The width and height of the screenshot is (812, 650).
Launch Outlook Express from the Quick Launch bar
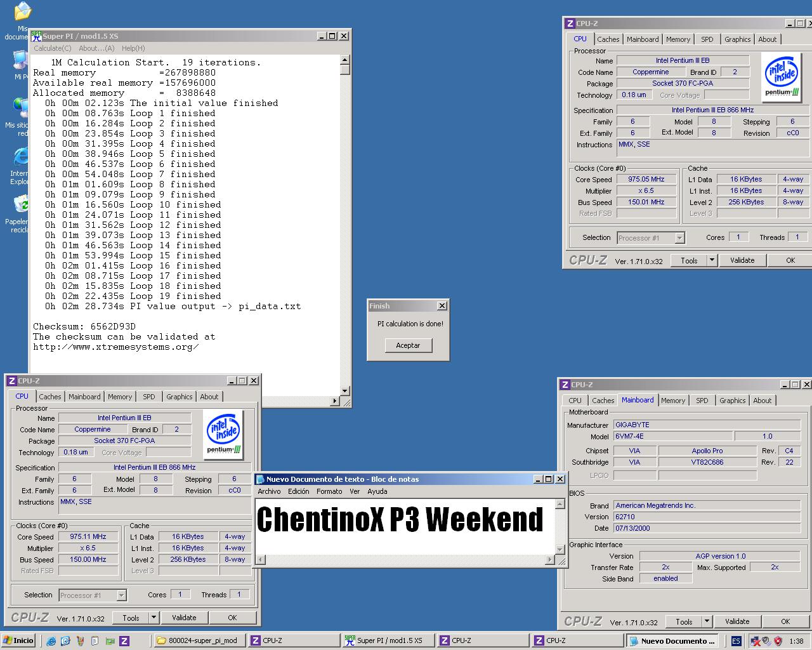pyautogui.click(x=66, y=641)
